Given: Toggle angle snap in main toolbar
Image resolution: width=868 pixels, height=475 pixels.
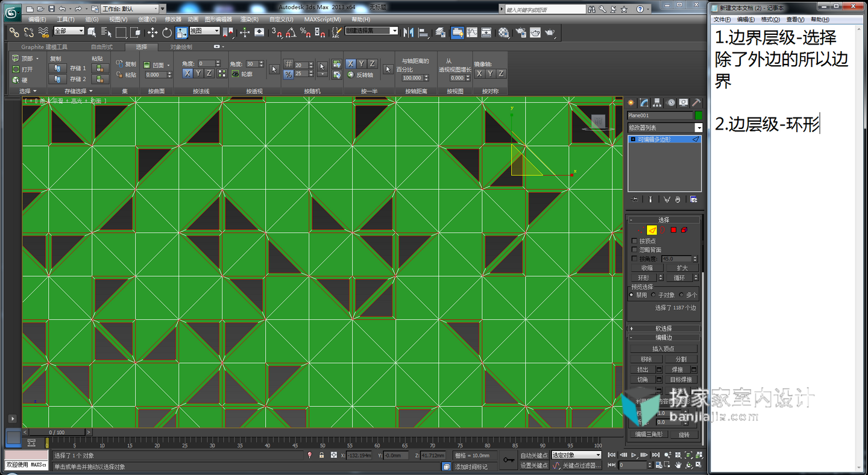Looking at the screenshot, I should pos(291,33).
